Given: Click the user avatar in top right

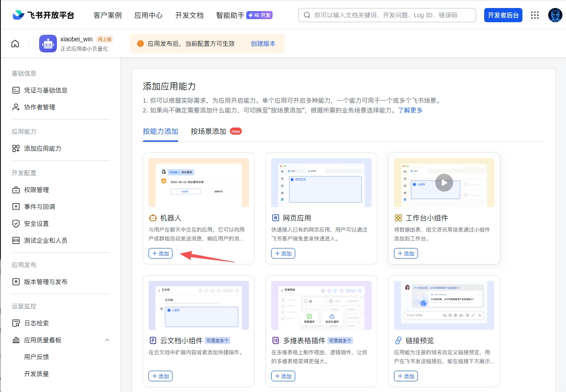Looking at the screenshot, I should tap(555, 15).
